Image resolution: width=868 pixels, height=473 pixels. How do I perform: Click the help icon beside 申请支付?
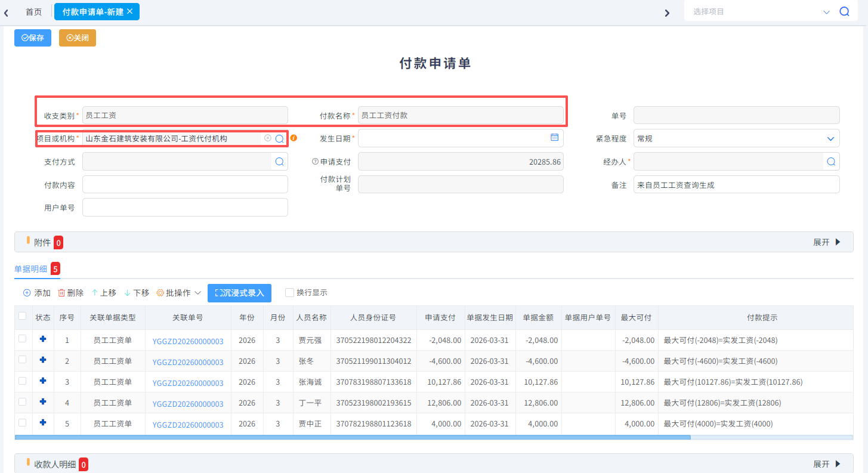(315, 161)
